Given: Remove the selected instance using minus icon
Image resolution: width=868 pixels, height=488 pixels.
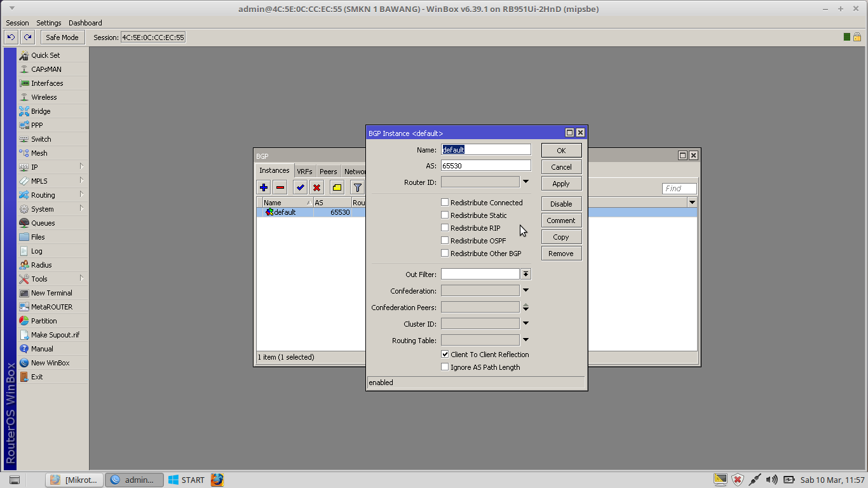Looking at the screenshot, I should point(280,187).
